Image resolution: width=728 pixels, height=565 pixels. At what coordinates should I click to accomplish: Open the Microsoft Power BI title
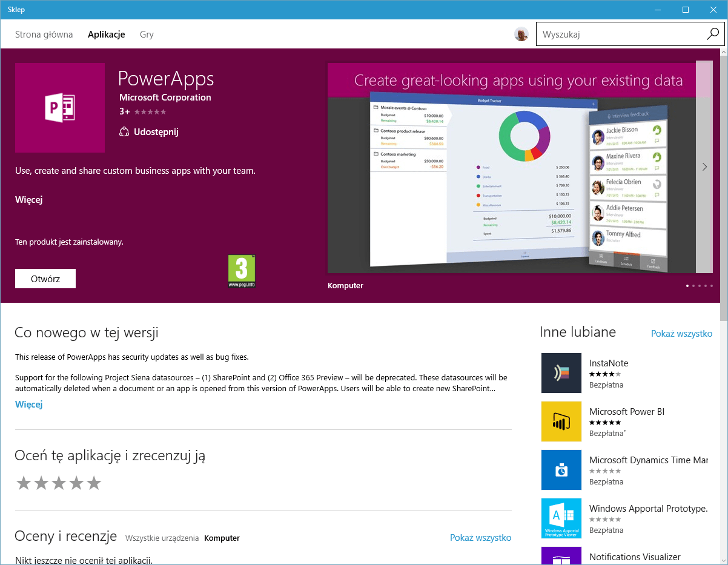point(627,412)
